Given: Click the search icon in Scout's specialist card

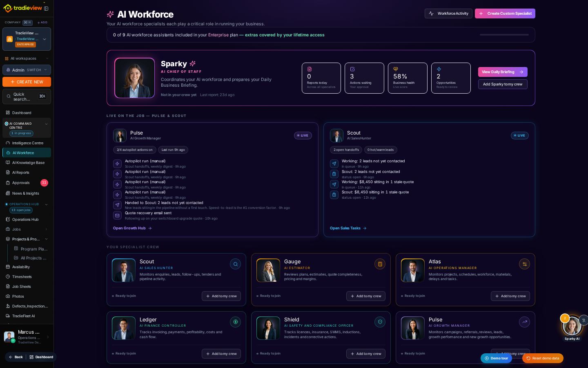Looking at the screenshot, I should pos(236,264).
